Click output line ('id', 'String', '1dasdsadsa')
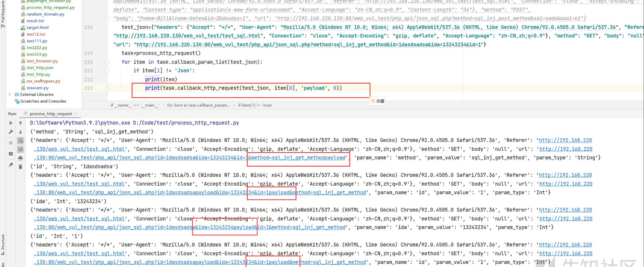This screenshot has width=644, height=267. click(x=74, y=166)
